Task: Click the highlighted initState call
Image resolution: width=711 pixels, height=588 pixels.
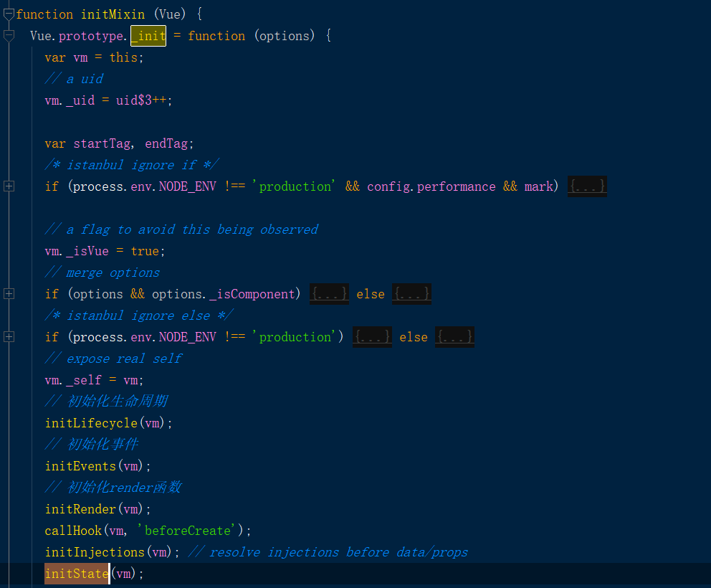Action: [77, 574]
